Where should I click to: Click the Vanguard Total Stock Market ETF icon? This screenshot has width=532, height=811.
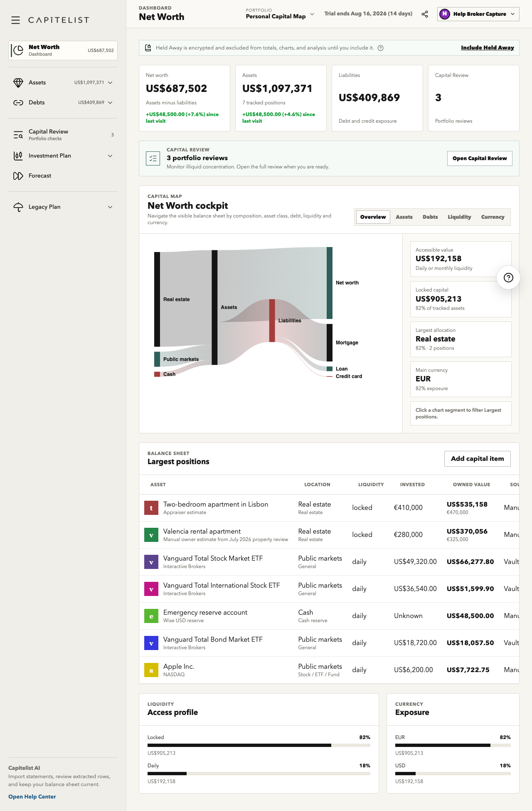[x=151, y=562]
